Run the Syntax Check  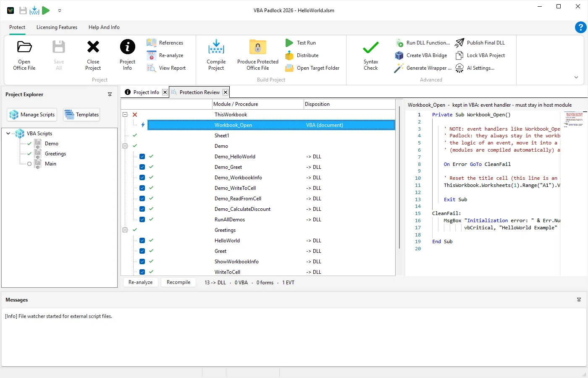[x=371, y=55]
